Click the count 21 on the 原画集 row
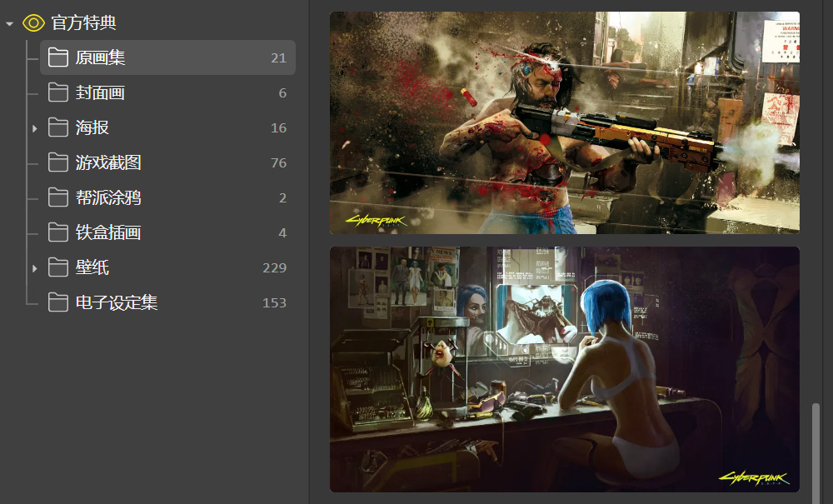 tap(278, 57)
